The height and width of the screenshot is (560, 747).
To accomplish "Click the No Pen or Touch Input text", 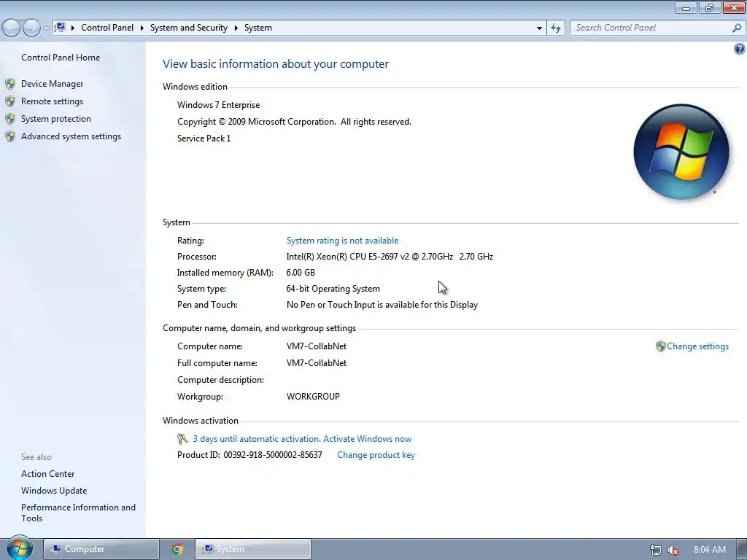I will click(x=382, y=305).
